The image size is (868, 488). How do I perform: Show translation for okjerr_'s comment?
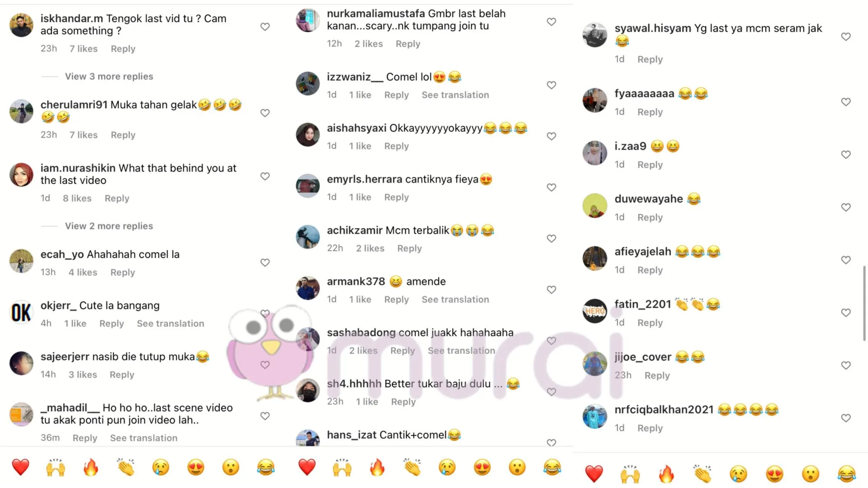pyautogui.click(x=170, y=324)
